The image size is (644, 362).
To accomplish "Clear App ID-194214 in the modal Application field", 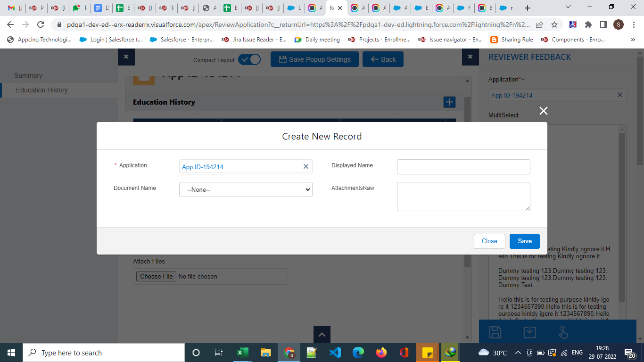I will click(x=305, y=166).
